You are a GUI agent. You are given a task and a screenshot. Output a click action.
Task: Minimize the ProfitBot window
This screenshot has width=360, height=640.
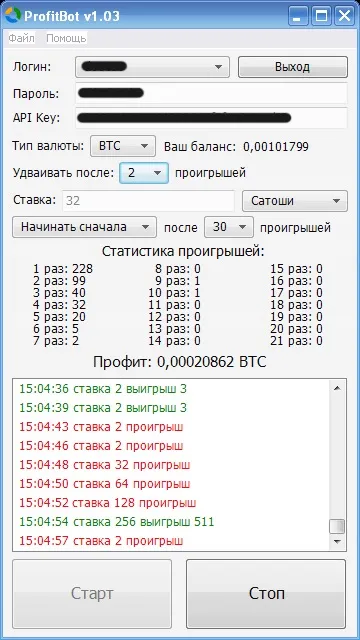(298, 16)
